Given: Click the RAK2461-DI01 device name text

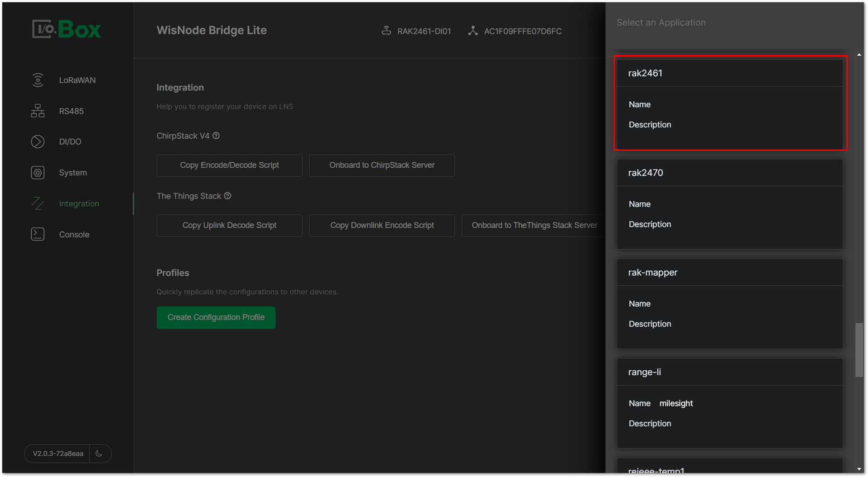Looking at the screenshot, I should (424, 31).
